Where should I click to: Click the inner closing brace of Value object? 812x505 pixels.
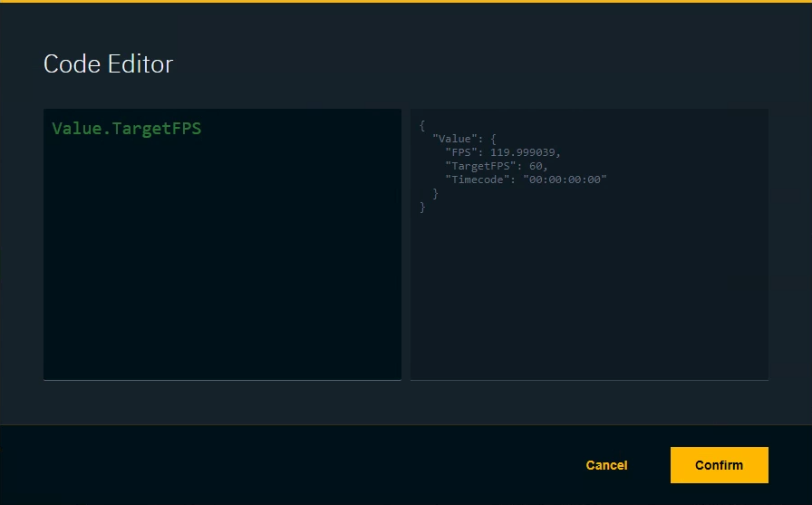pos(435,194)
